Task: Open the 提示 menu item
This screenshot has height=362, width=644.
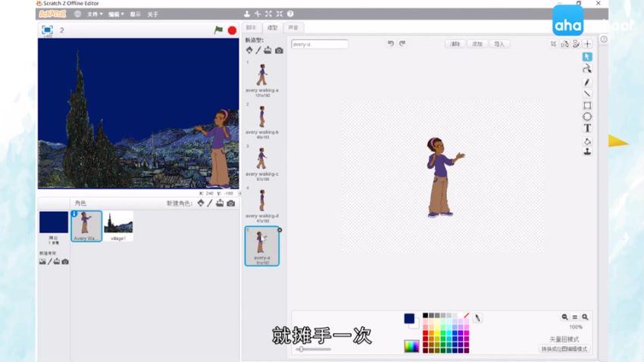Action: coord(135,14)
